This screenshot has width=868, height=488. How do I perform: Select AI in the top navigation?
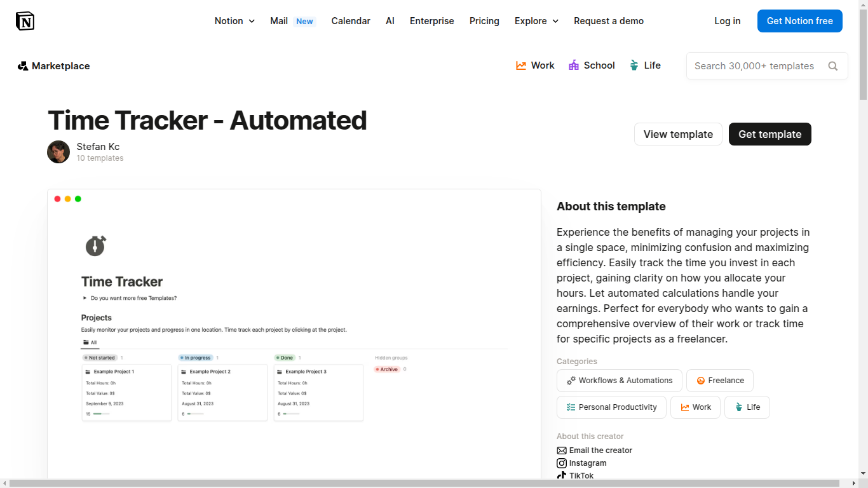pyautogui.click(x=390, y=21)
